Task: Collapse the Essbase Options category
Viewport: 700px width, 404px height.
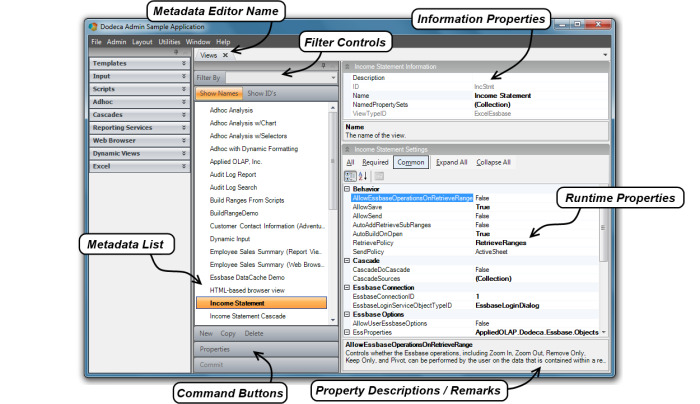Action: [347, 314]
